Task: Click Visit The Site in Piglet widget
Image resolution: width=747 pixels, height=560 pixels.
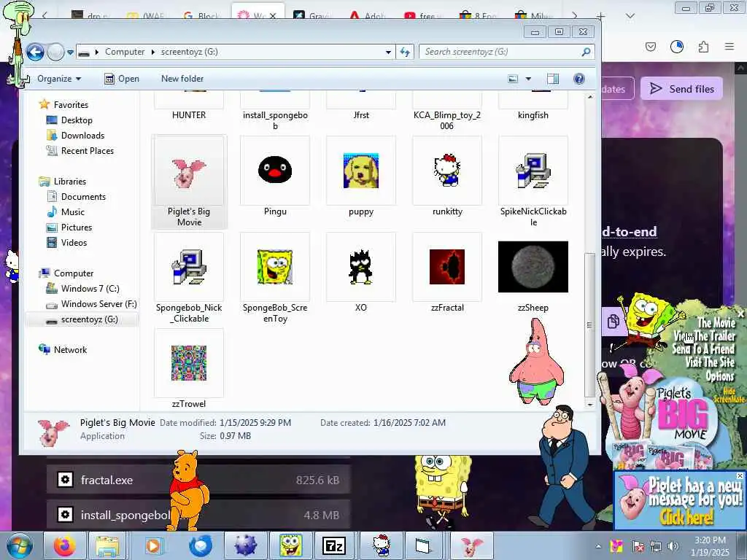Action: tap(710, 362)
